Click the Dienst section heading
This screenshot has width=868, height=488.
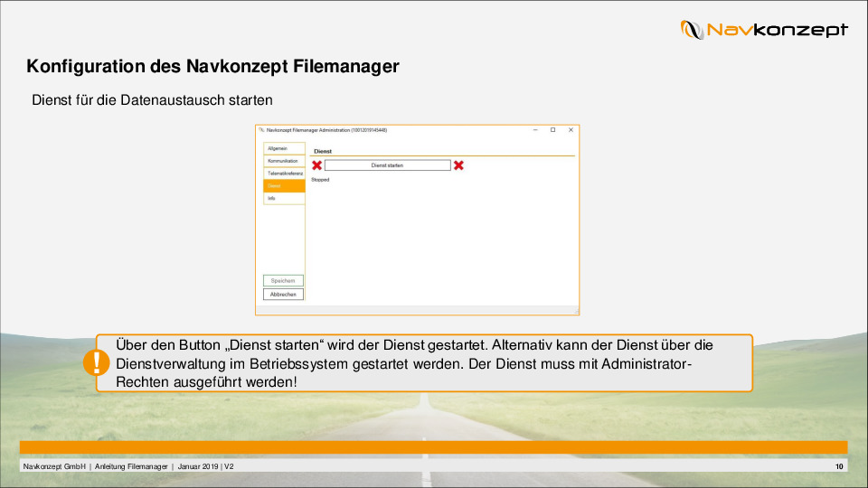(x=323, y=151)
